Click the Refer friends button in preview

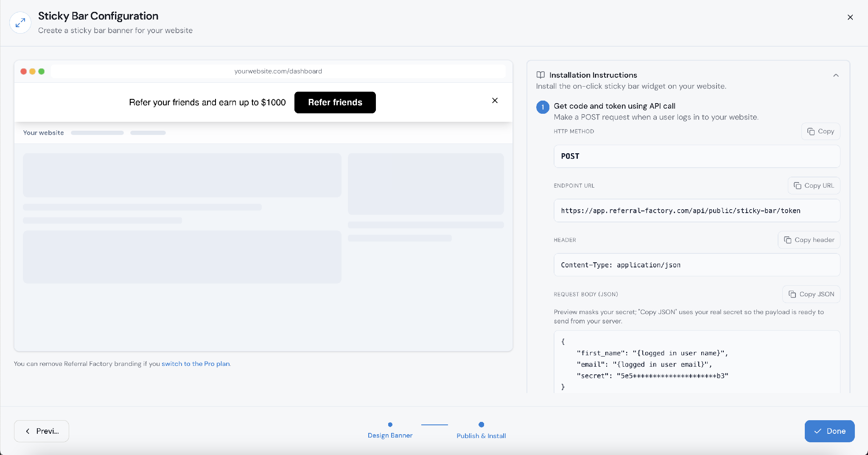click(335, 102)
